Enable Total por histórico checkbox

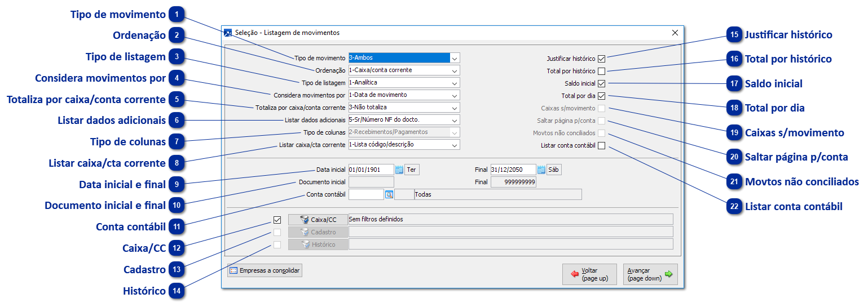[x=601, y=71]
